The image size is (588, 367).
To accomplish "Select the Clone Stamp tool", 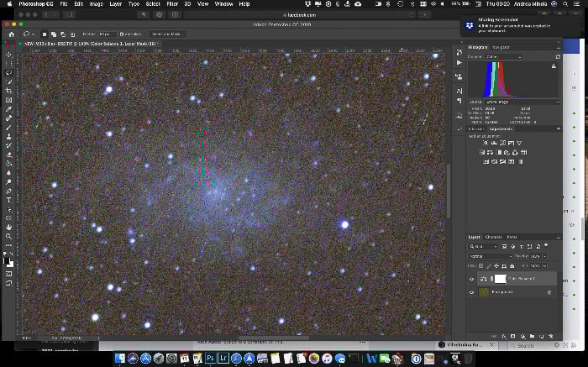I will click(8, 136).
